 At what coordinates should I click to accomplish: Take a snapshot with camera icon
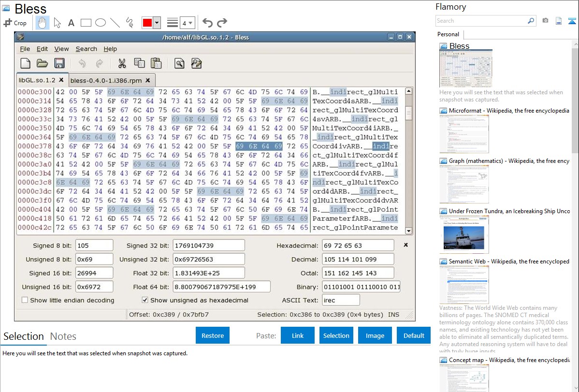(x=545, y=21)
